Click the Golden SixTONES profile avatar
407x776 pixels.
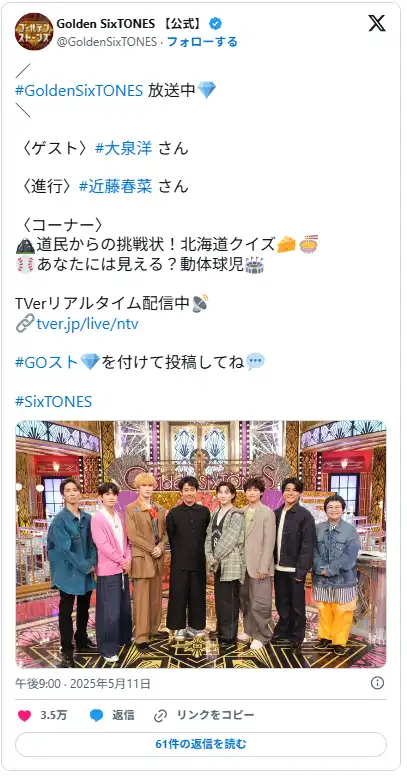34,31
